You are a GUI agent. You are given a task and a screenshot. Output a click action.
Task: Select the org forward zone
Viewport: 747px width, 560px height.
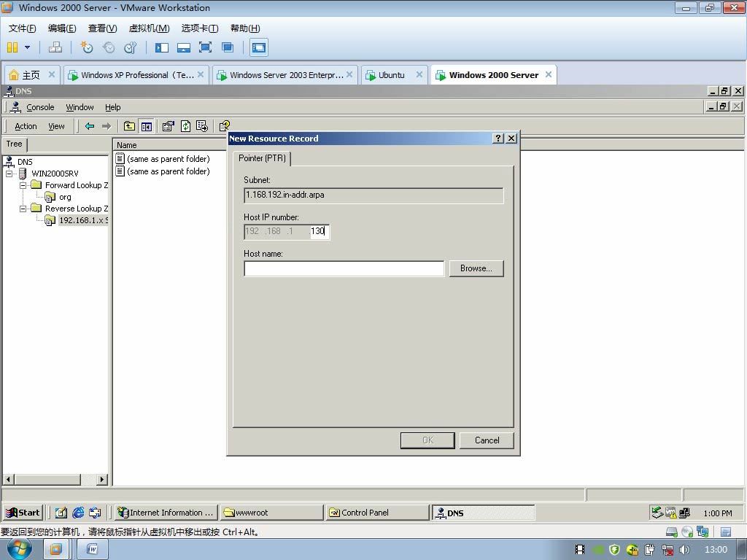coord(65,197)
